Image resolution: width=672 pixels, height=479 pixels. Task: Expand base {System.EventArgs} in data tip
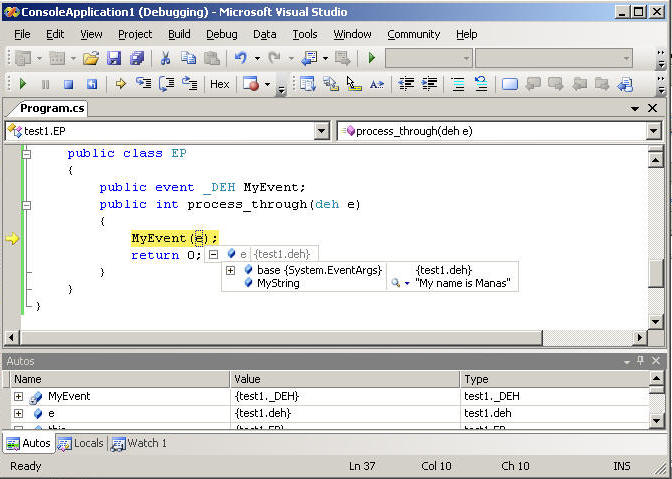pos(231,270)
